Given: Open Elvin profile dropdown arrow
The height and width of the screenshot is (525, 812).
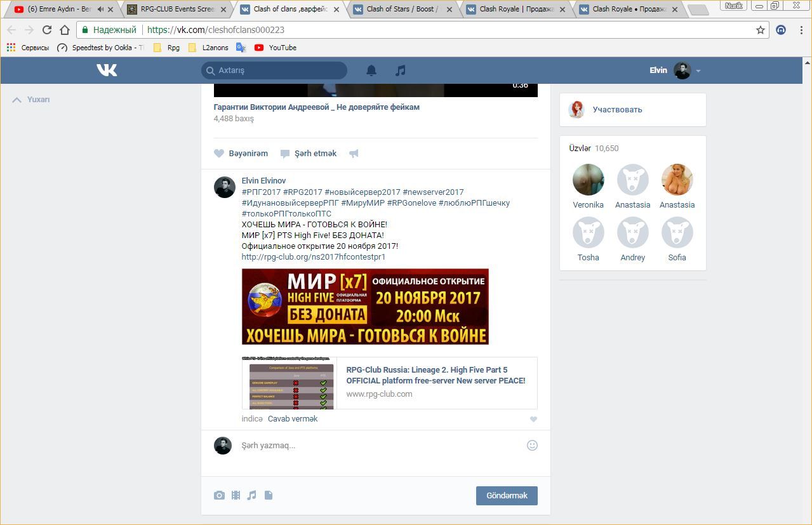Looking at the screenshot, I should 698,71.
